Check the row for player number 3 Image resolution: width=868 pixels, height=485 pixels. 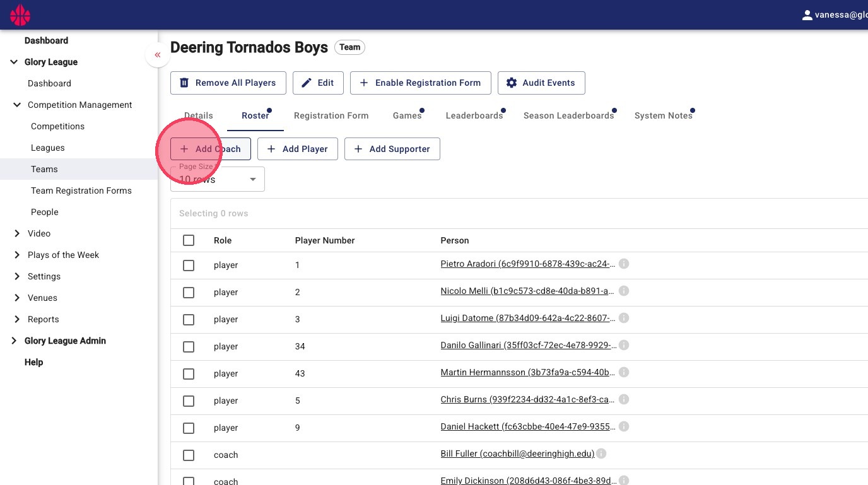tap(189, 320)
